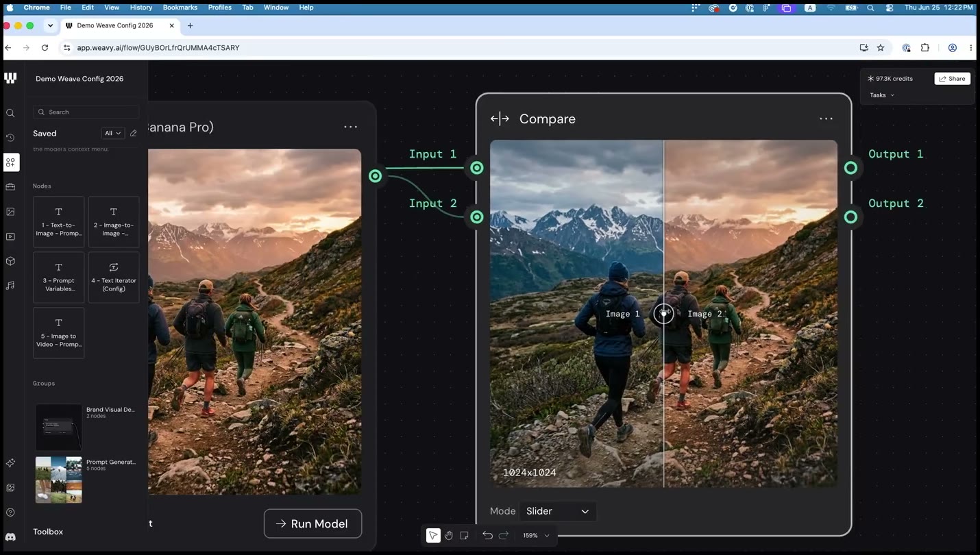
Task: Open the Banana Pro node three-dot menu
Action: 350,127
